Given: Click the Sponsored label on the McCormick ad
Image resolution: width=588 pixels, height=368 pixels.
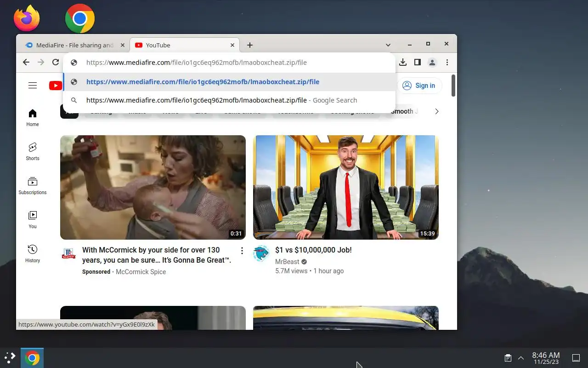Looking at the screenshot, I should click(x=96, y=272).
